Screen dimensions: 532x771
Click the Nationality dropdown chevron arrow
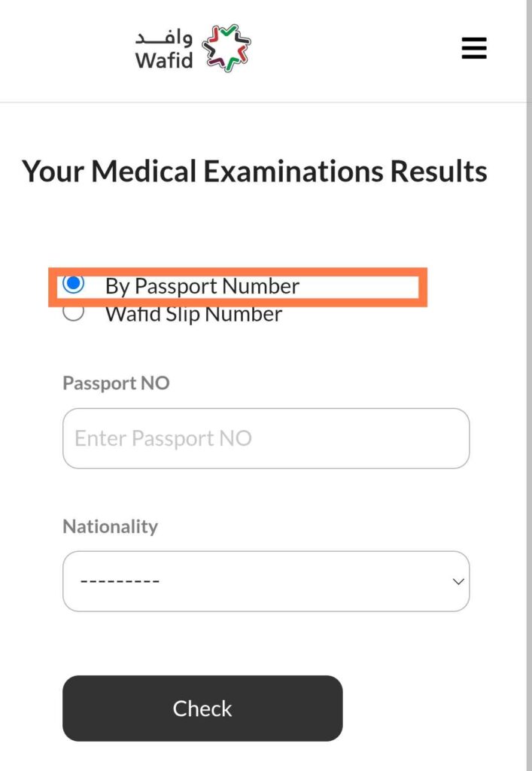coord(458,582)
